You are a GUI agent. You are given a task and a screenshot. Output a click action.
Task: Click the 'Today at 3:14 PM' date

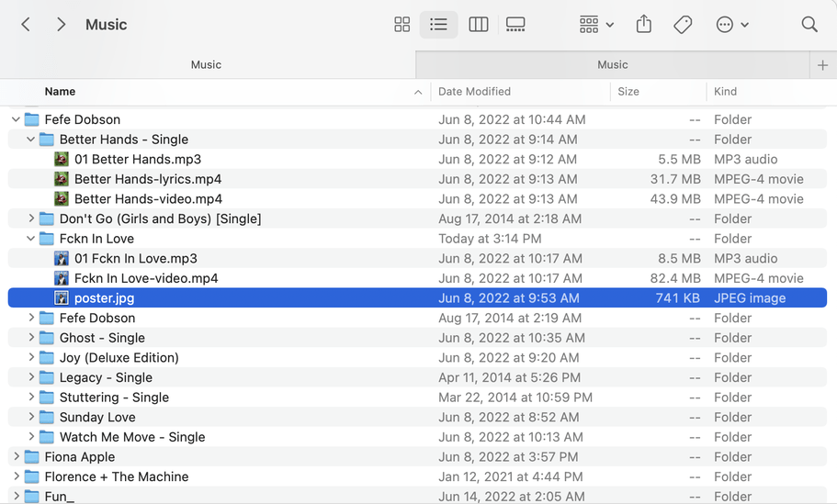coord(490,239)
